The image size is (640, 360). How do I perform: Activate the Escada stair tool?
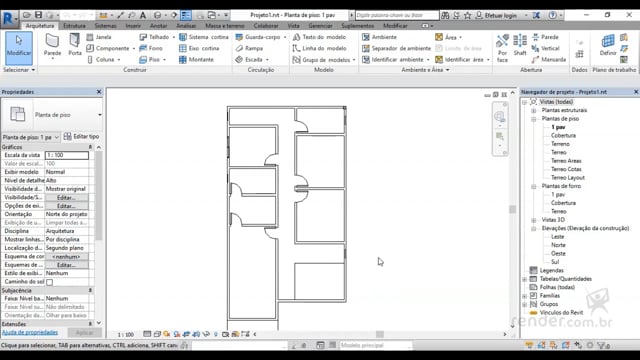249,60
